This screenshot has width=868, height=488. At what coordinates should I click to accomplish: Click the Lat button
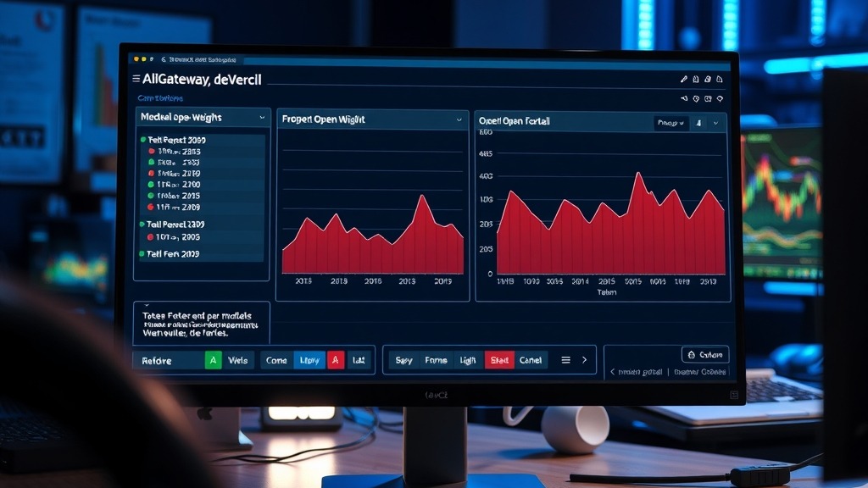pyautogui.click(x=359, y=360)
